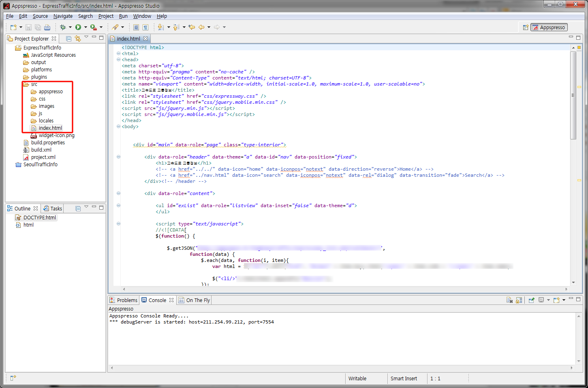Open the Run configurations dropdown arrow
This screenshot has width=588, height=388.
coord(86,27)
